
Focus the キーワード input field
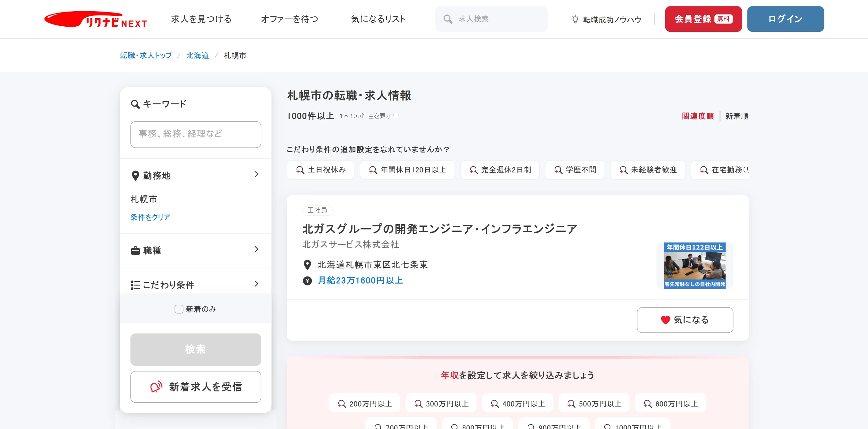tap(195, 134)
